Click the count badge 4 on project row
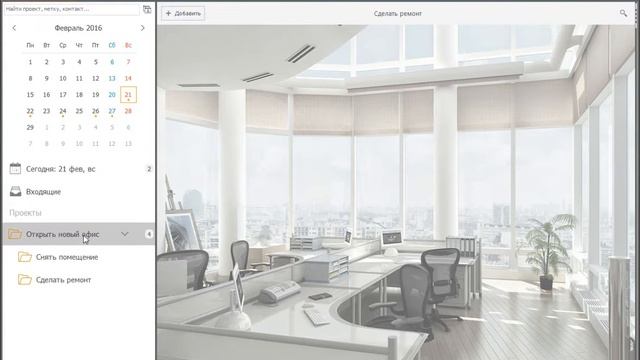Screen dimensions: 640x360 (x=149, y=234)
